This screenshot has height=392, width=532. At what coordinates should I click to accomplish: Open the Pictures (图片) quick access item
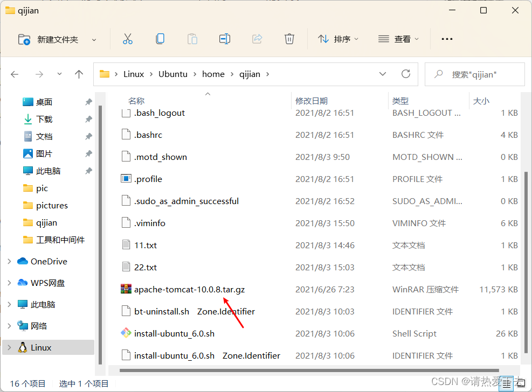pyautogui.click(x=44, y=154)
